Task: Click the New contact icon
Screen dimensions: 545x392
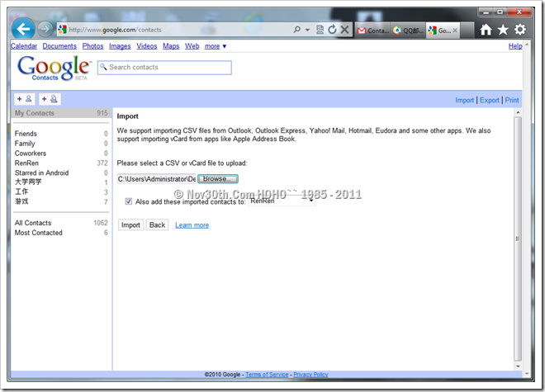Action: (24, 99)
